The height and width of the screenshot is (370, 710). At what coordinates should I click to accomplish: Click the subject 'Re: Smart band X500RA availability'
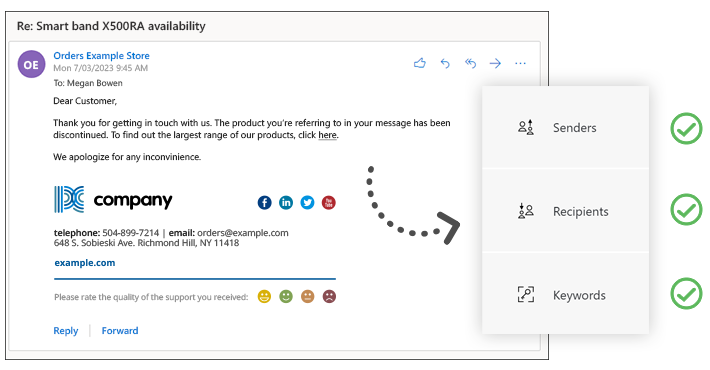point(111,26)
